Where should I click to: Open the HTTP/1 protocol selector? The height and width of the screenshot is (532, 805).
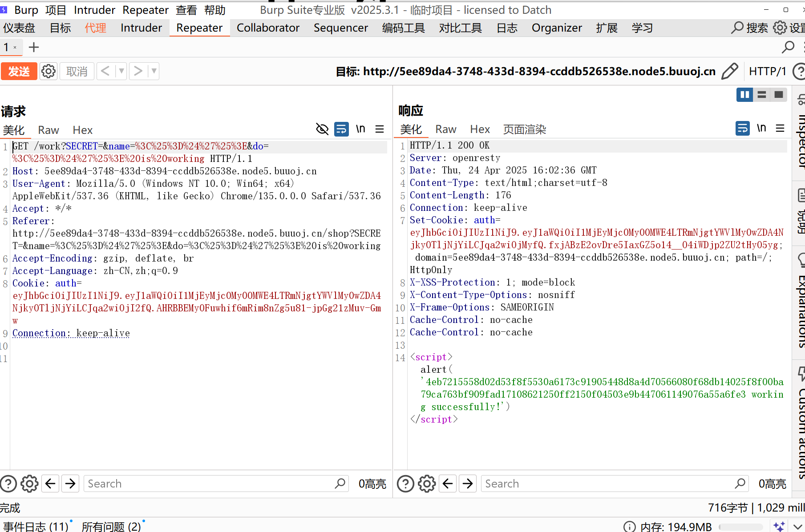[x=767, y=71]
